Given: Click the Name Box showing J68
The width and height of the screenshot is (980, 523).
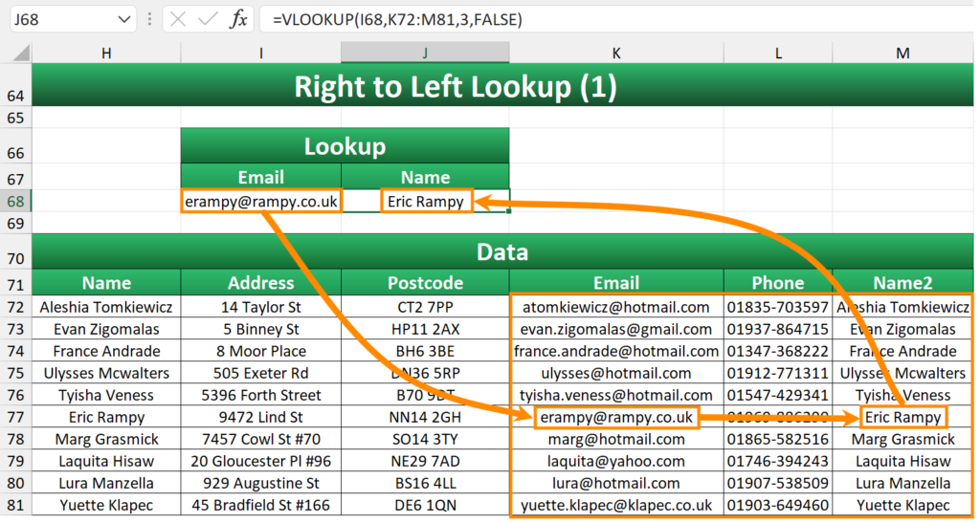Looking at the screenshot, I should tap(57, 19).
